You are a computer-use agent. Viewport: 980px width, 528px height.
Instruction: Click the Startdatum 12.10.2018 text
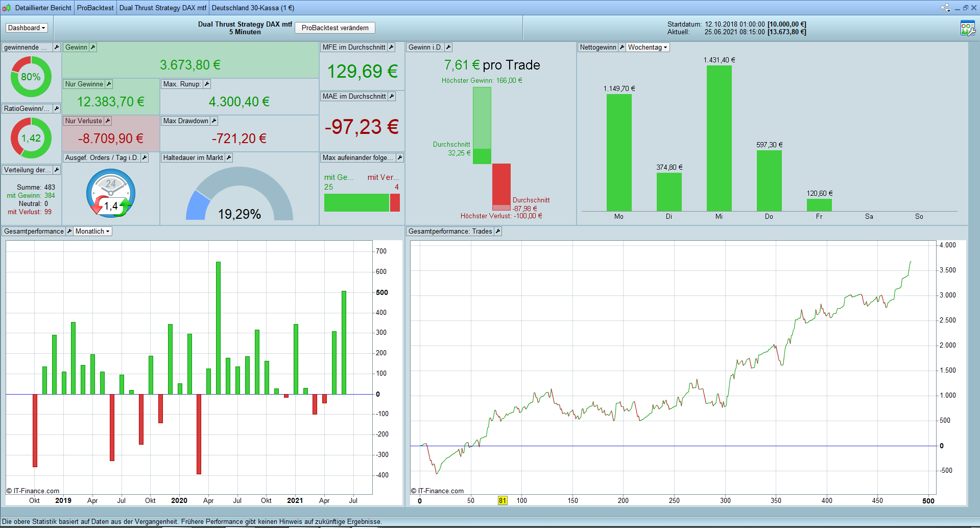(x=737, y=24)
